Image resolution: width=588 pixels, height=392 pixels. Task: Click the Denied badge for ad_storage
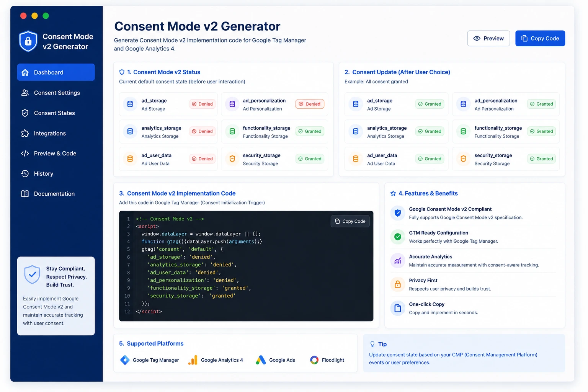tap(203, 104)
